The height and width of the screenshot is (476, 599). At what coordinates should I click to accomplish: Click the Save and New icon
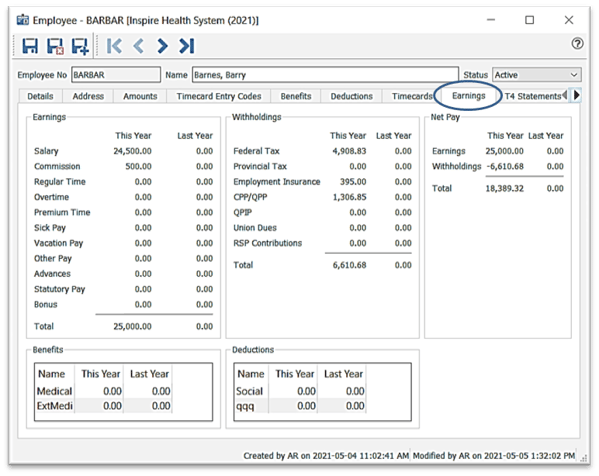(80, 46)
